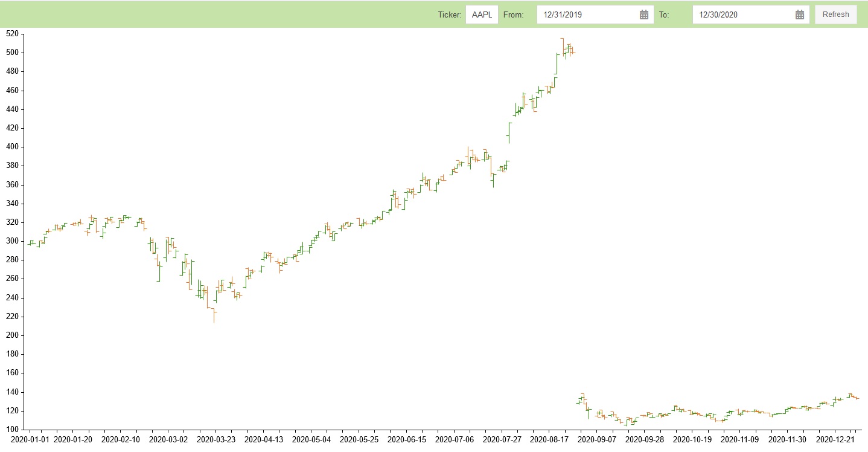The width and height of the screenshot is (868, 452).
Task: Click the y-axis label 120
Action: click(x=12, y=411)
